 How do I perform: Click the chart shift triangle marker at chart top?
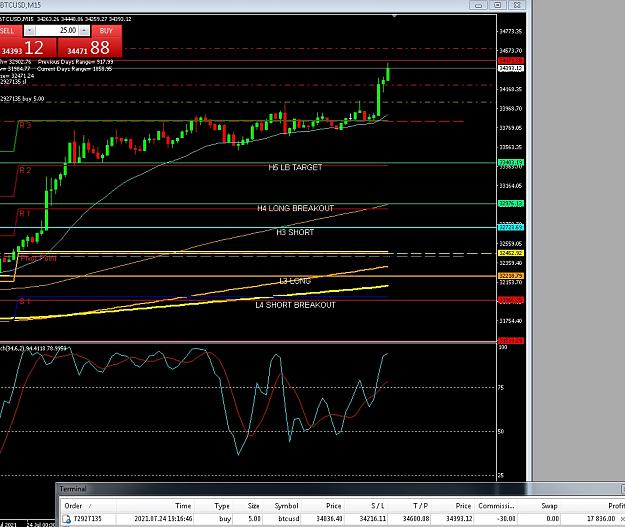(x=394, y=16)
